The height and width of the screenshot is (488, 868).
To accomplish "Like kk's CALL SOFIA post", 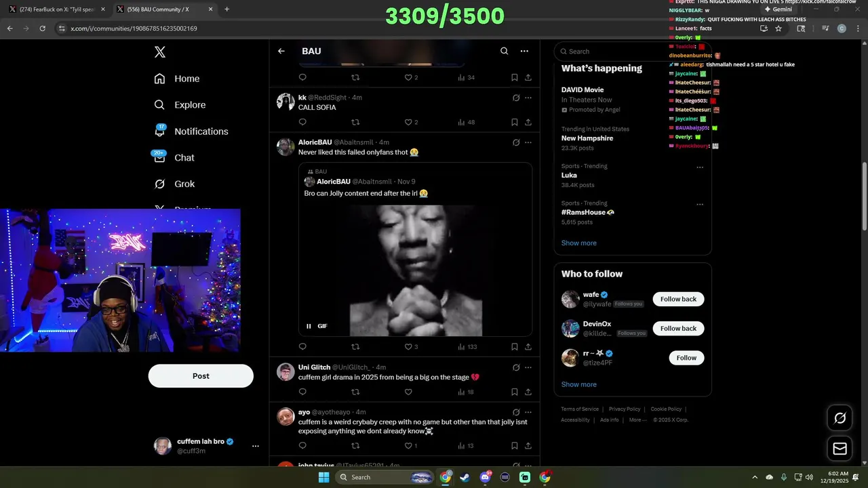I will pyautogui.click(x=408, y=122).
